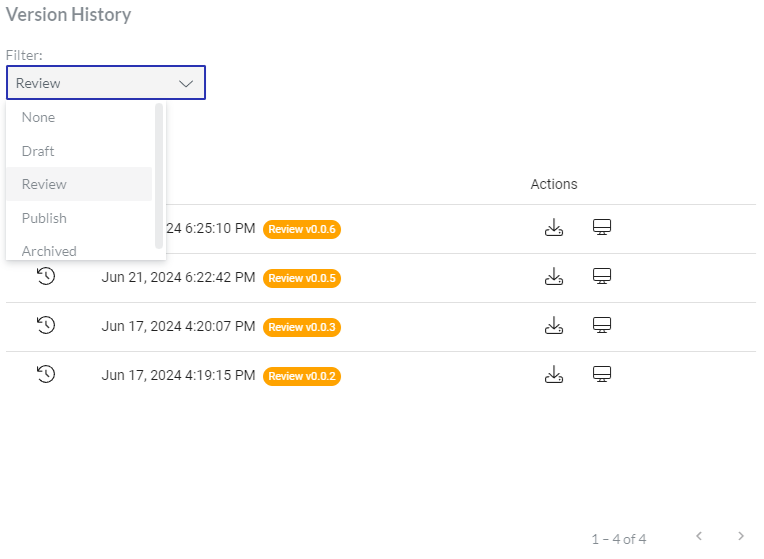764x559 pixels.
Task: Download version Review v0.0.2
Action: pyautogui.click(x=554, y=374)
